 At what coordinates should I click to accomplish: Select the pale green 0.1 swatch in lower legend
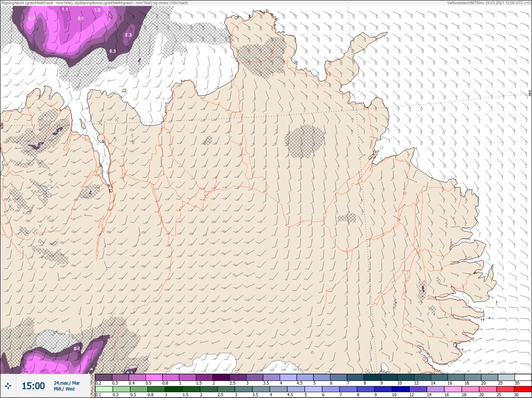pos(103,389)
